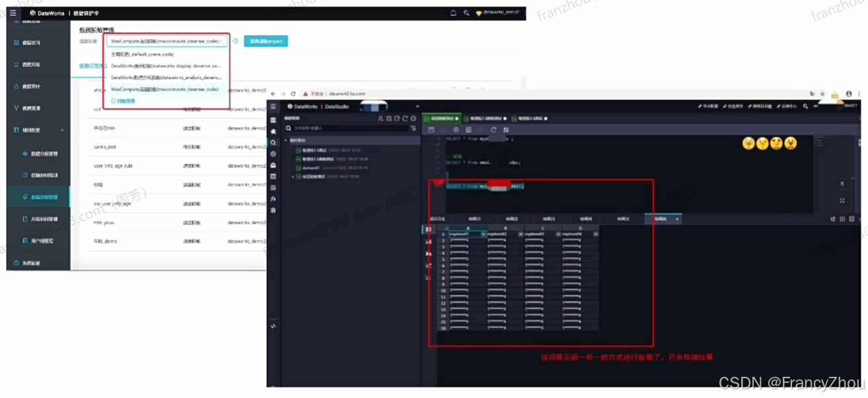Choose the default_scene_code dropdown option
The width and height of the screenshot is (868, 398).
click(166, 54)
